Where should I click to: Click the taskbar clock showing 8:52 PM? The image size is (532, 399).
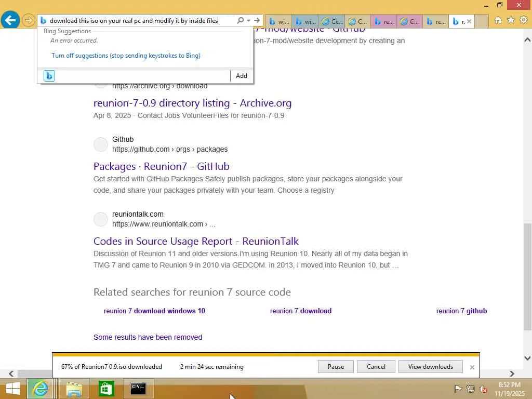(509, 389)
